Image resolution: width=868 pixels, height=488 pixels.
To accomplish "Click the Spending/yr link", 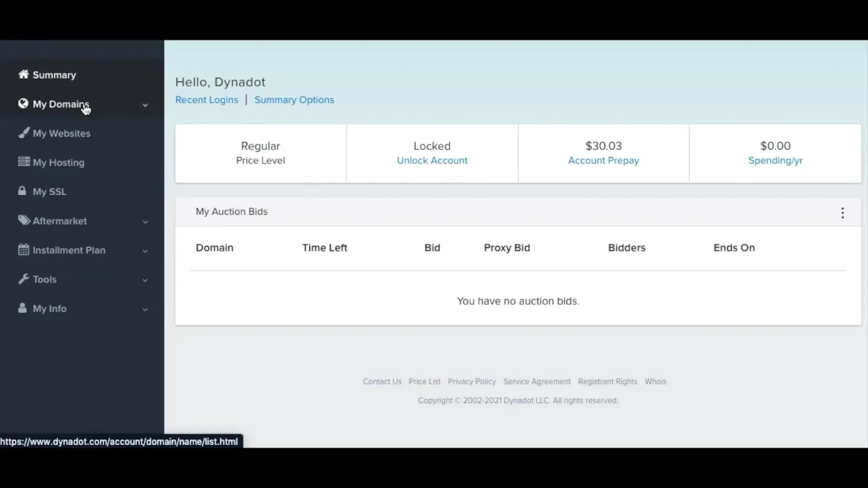I will pos(775,160).
